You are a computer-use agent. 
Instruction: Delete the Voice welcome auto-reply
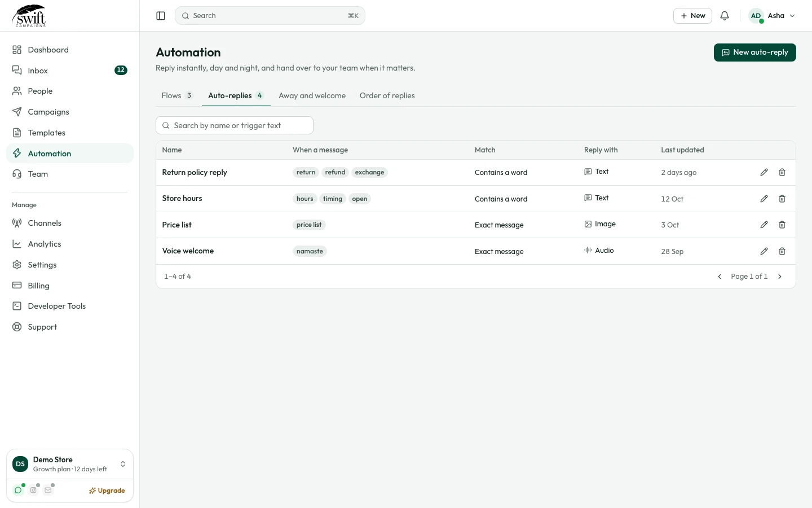pos(782,251)
